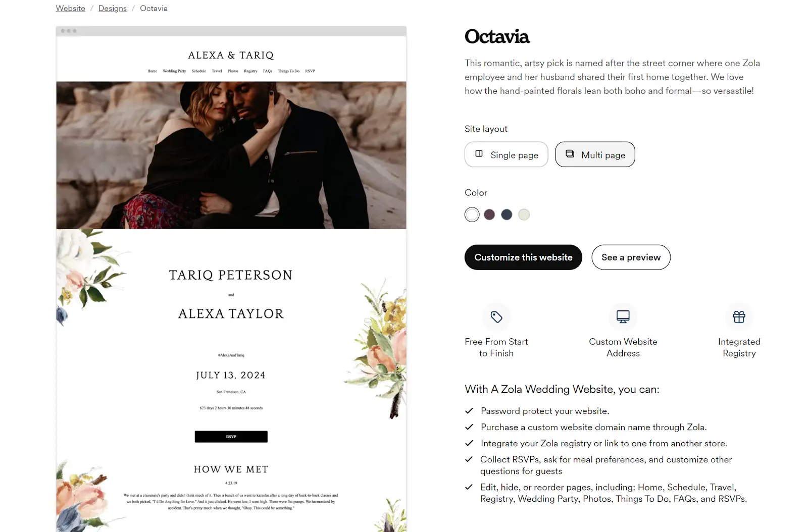The height and width of the screenshot is (532, 808).
Task: Click the gift box registry icon
Action: click(x=739, y=317)
